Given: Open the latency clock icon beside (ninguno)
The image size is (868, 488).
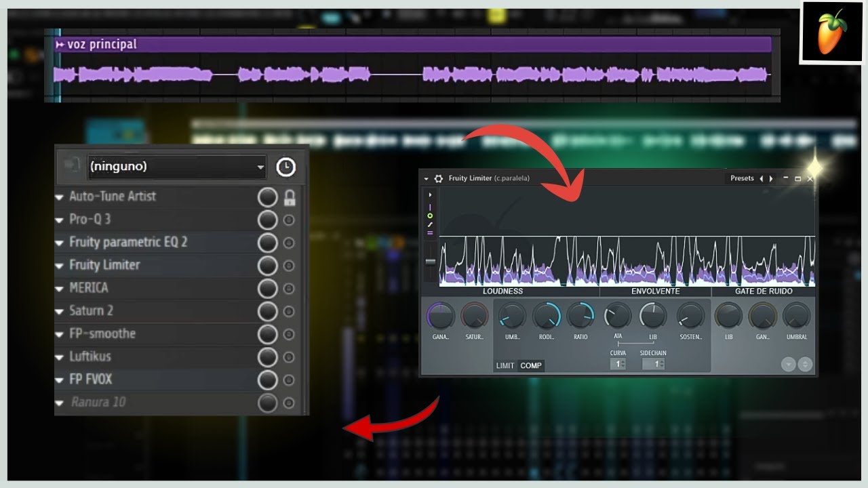Looking at the screenshot, I should point(286,167).
